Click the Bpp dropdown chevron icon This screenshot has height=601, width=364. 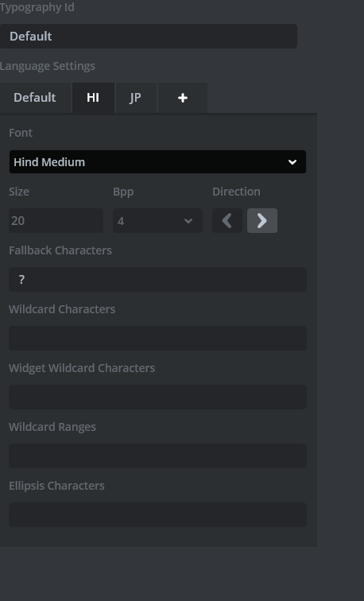click(188, 221)
